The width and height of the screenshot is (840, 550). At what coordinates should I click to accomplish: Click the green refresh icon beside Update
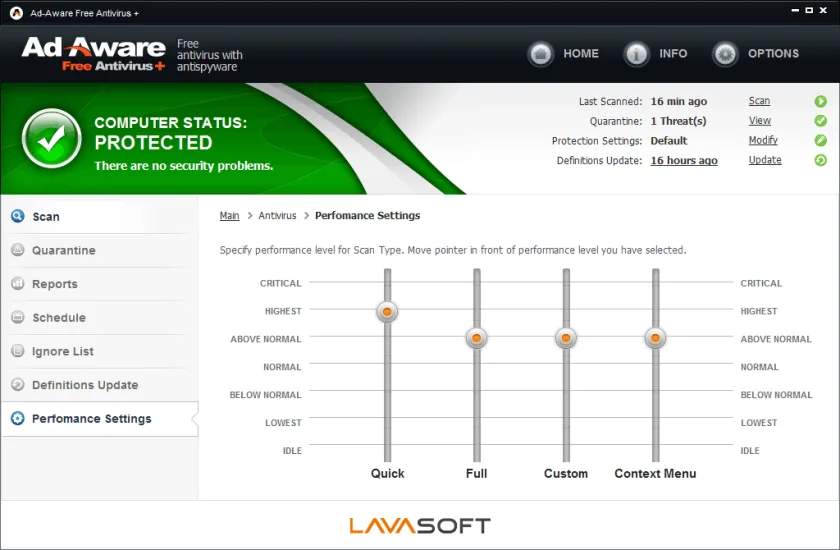820,160
